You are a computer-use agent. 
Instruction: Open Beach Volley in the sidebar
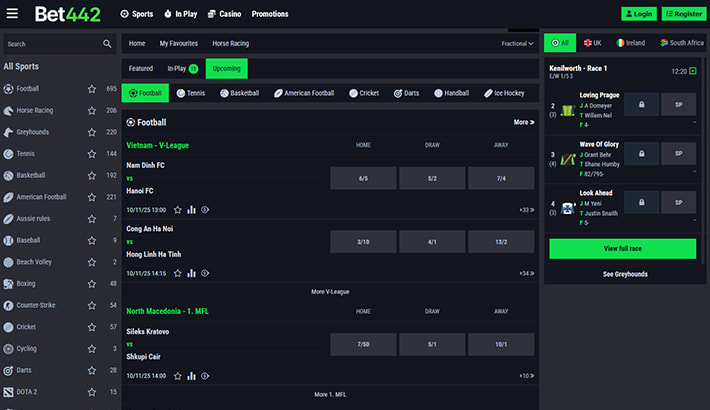[34, 262]
